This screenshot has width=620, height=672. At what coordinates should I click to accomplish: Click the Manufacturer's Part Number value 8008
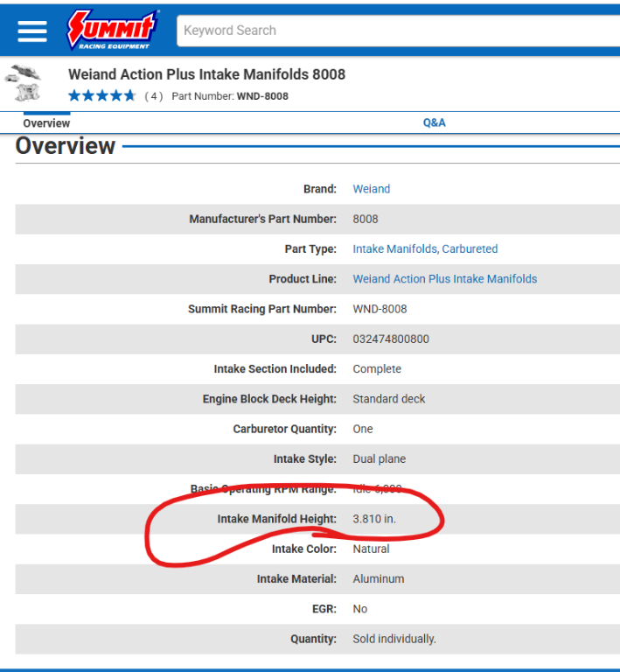pos(366,219)
